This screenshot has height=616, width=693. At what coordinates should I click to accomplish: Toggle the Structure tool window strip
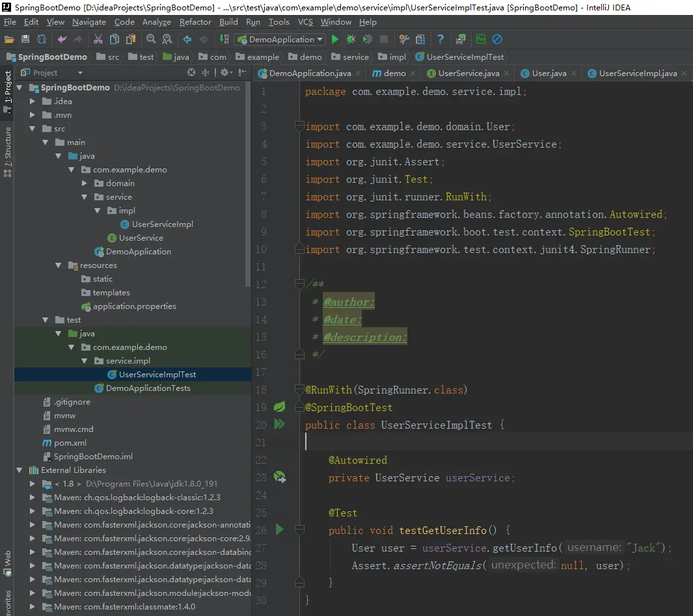click(8, 151)
